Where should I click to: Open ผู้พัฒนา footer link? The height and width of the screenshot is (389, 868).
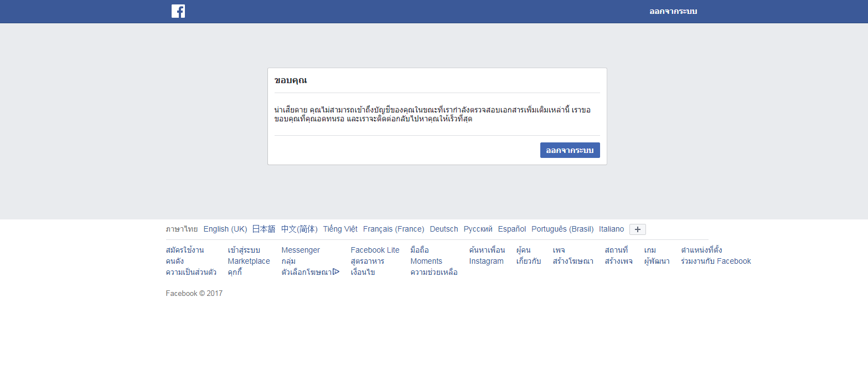657,261
